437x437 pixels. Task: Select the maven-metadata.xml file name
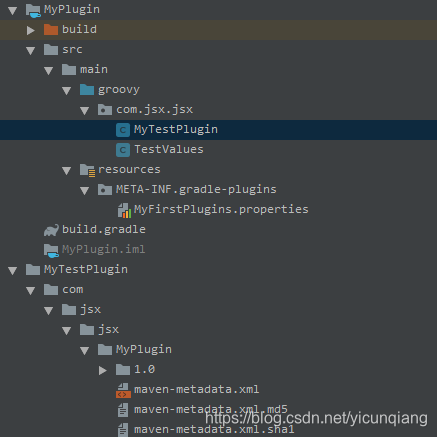coord(197,389)
